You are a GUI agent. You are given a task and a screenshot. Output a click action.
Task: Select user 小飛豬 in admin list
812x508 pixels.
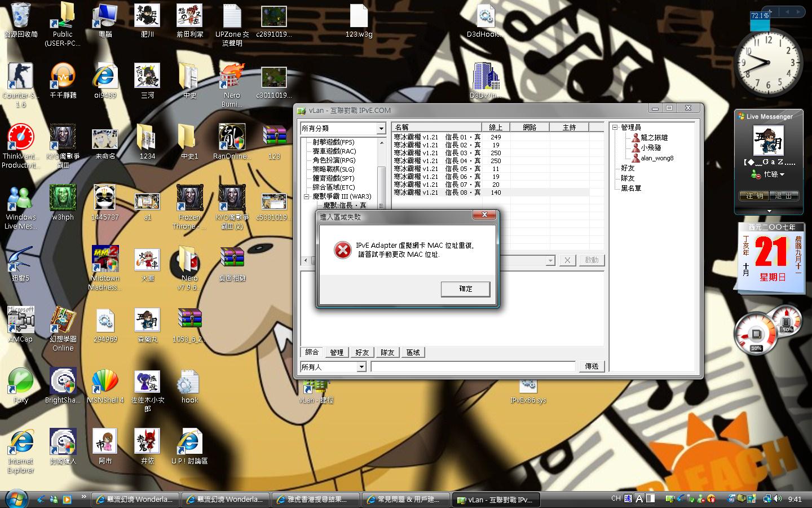click(x=651, y=148)
